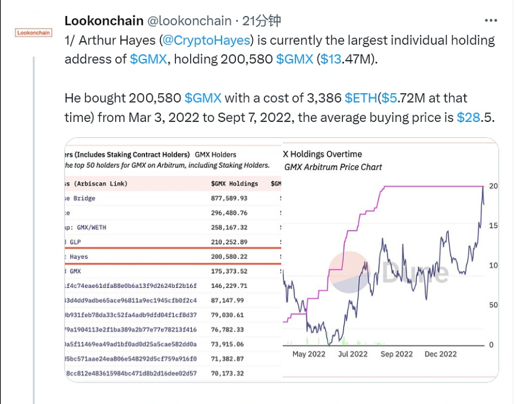Screen dimensions: 532x404
Task: Click the "Jul 2022" chart axis label
Action: click(x=352, y=354)
